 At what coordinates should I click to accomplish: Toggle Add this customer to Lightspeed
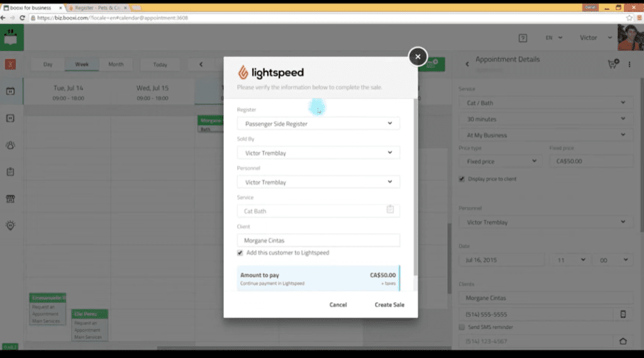pyautogui.click(x=240, y=253)
